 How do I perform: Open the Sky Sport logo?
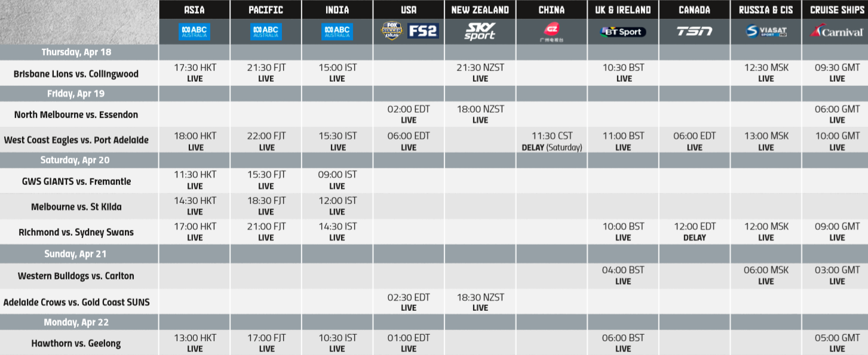pos(480,32)
